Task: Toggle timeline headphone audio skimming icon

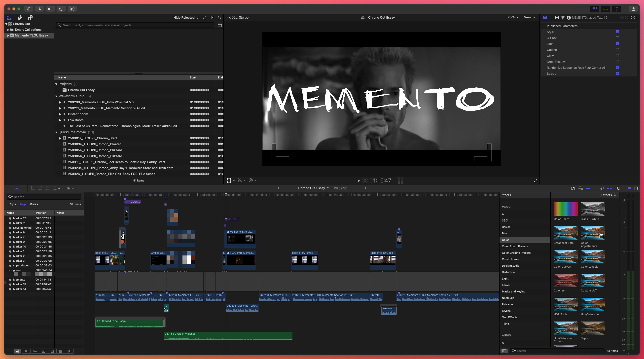Action: [602, 188]
